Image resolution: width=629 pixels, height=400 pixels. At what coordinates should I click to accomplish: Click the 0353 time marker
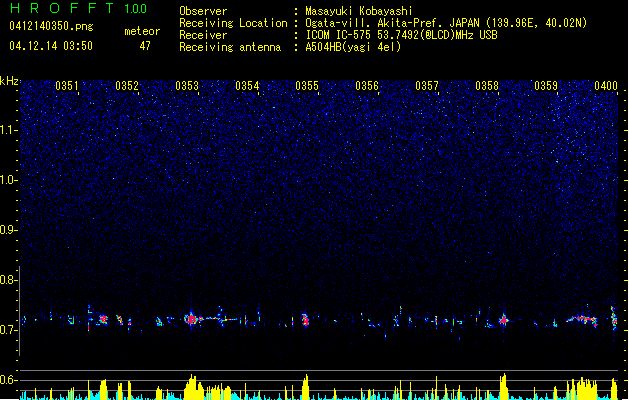click(187, 86)
